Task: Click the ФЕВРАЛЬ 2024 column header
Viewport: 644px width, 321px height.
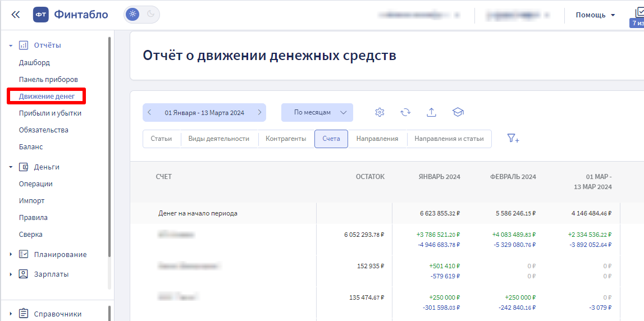Action: tap(513, 177)
